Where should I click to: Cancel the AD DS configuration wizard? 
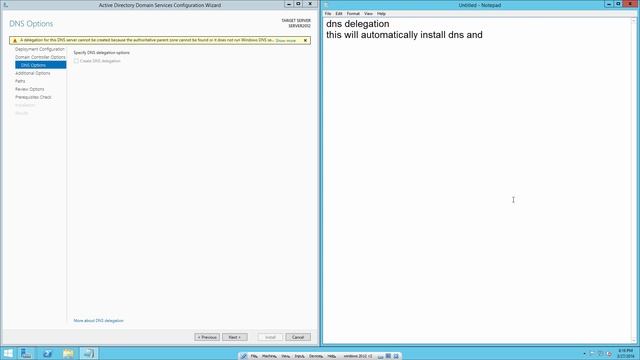coord(298,337)
